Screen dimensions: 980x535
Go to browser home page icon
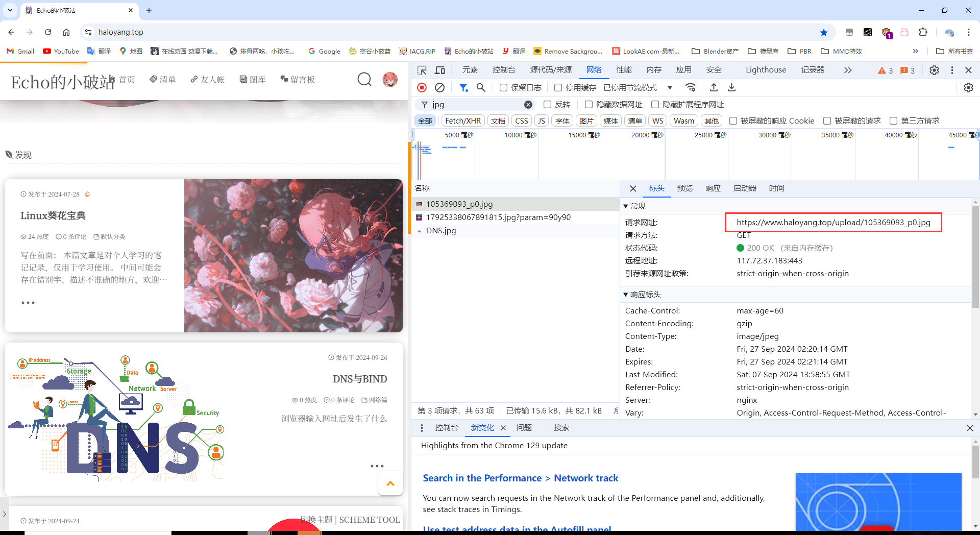pos(66,32)
